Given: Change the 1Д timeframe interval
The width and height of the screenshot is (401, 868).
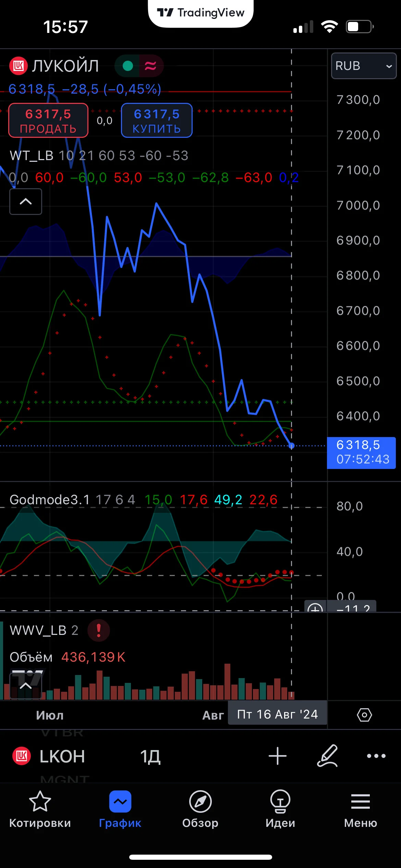Looking at the screenshot, I should (x=150, y=757).
